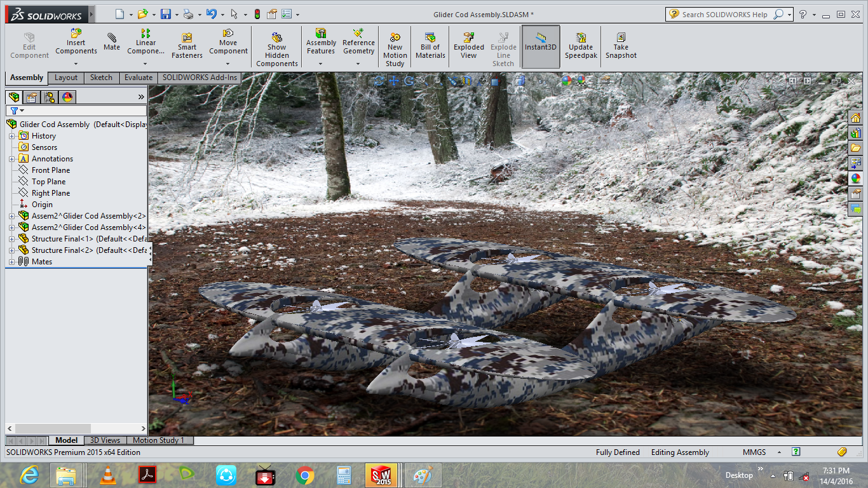Expand the Mates tree node
This screenshot has width=868, height=488.
point(11,262)
